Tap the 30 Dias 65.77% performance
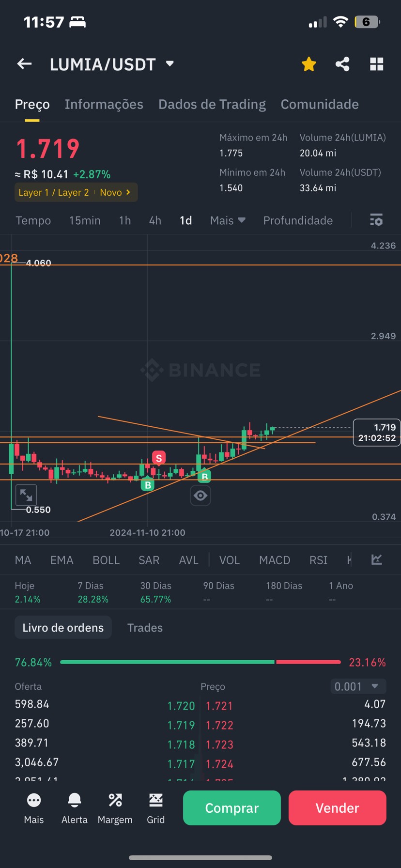This screenshot has width=401, height=868. [155, 592]
